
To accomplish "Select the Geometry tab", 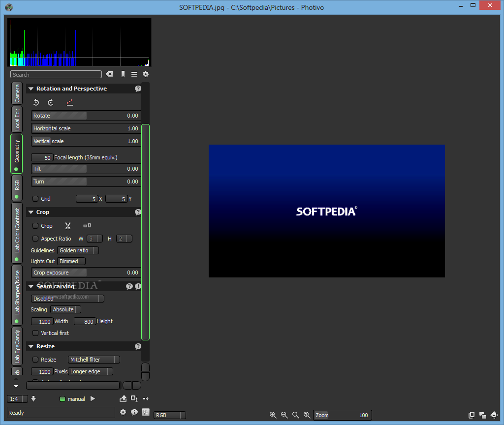I will [17, 153].
